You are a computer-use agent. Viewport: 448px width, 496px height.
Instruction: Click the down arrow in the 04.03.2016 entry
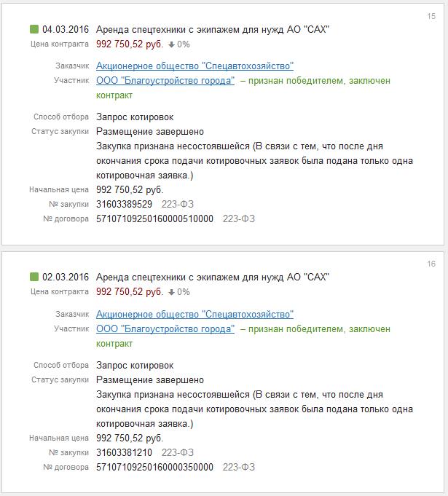(x=171, y=44)
